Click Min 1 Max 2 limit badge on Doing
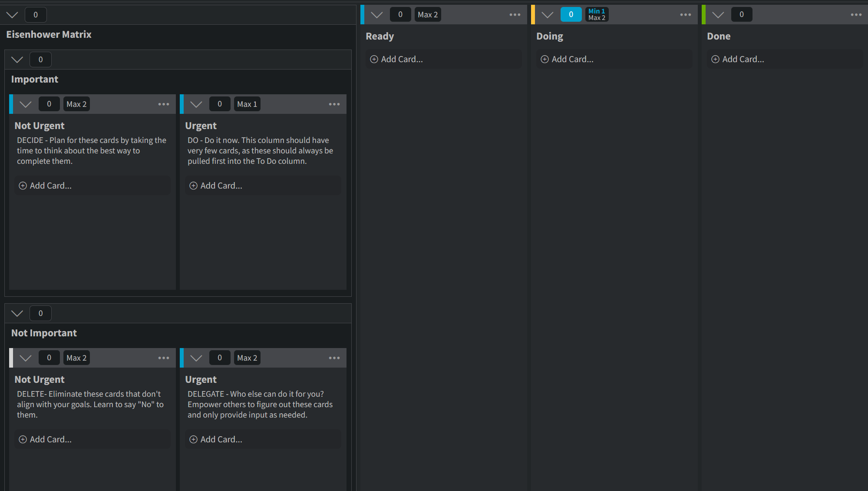Viewport: 868px width, 491px height. click(x=597, y=15)
